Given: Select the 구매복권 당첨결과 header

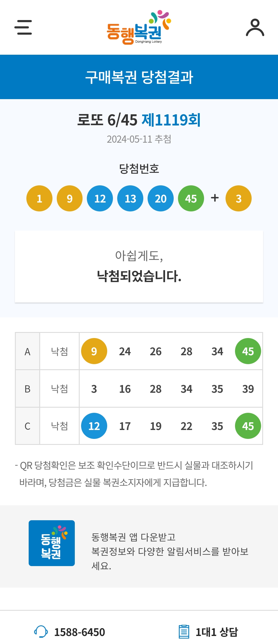Looking at the screenshot, I should (x=139, y=77).
